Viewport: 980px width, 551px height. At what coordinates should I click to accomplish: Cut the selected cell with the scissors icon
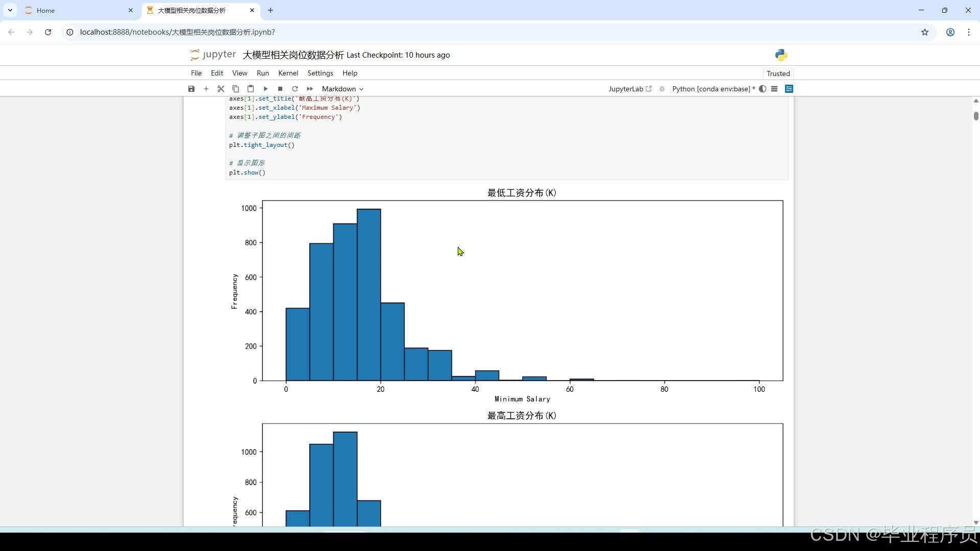tap(221, 89)
